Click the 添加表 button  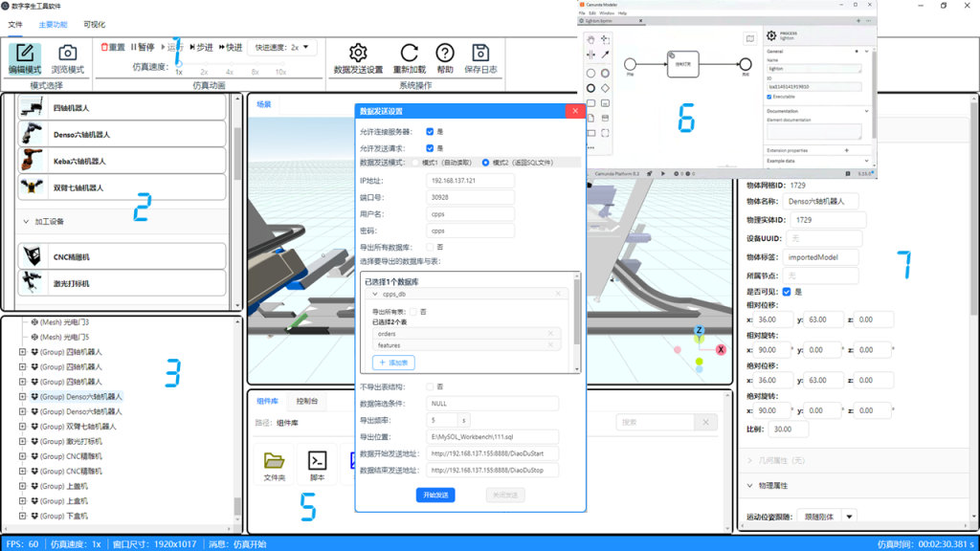pos(393,363)
